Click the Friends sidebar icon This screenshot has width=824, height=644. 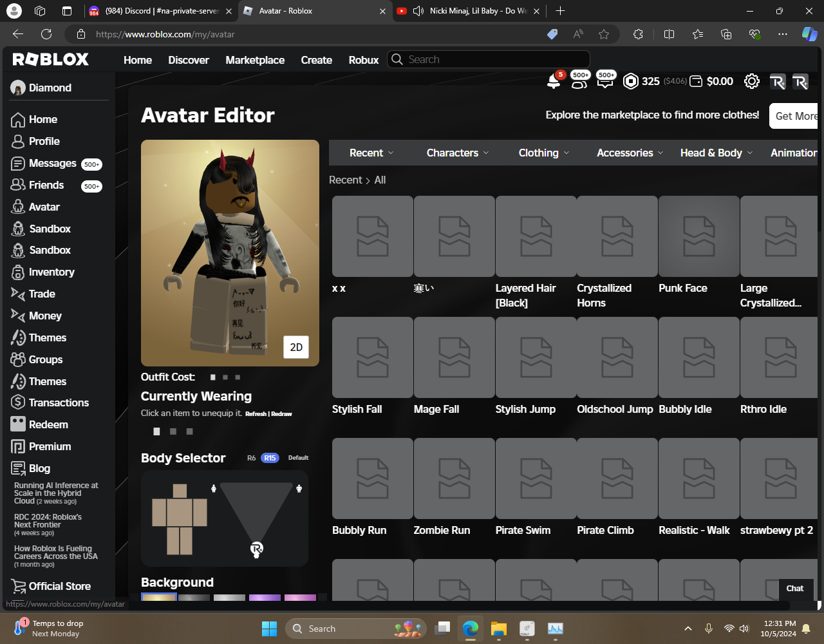(x=18, y=185)
